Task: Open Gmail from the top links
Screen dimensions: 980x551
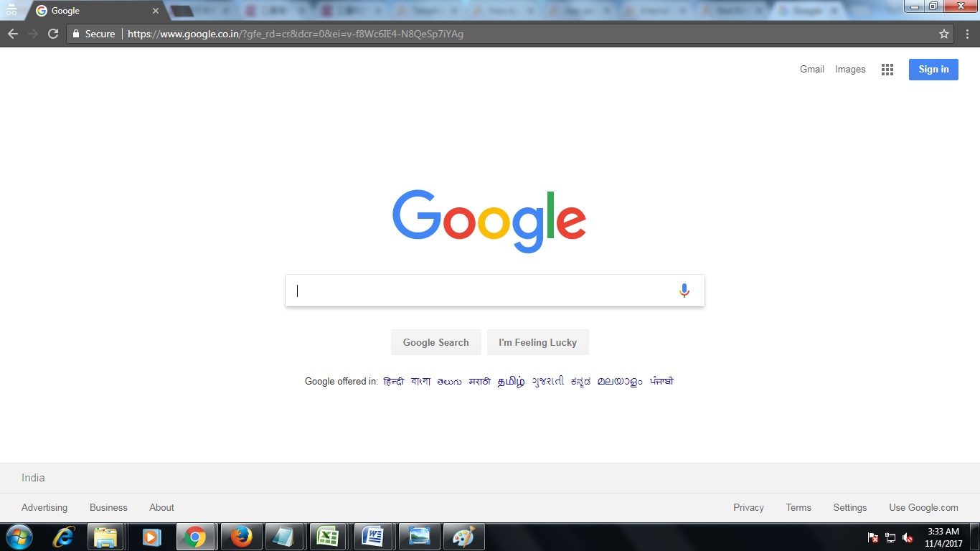Action: click(x=811, y=69)
